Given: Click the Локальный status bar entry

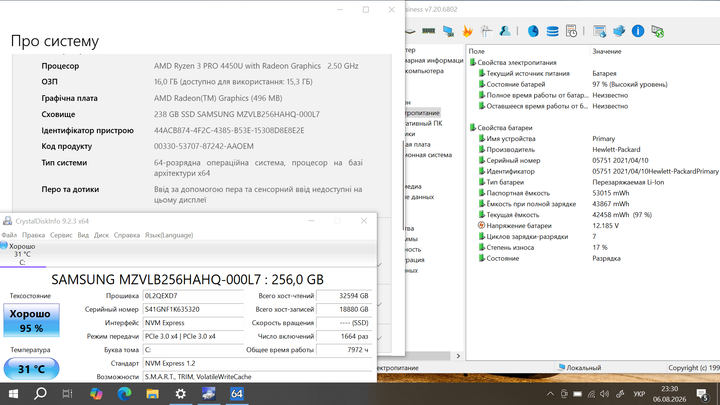Looking at the screenshot, I should point(580,368).
